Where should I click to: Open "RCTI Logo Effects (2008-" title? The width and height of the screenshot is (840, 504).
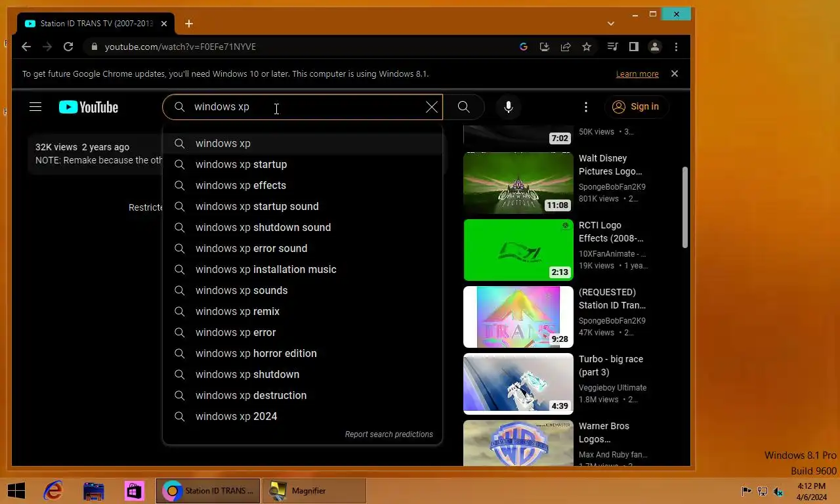coord(611,232)
